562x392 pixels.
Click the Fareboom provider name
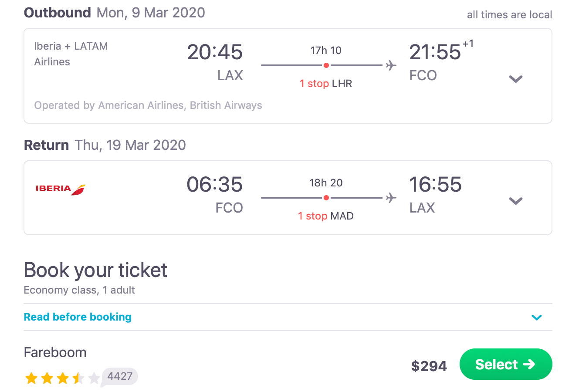pos(55,352)
